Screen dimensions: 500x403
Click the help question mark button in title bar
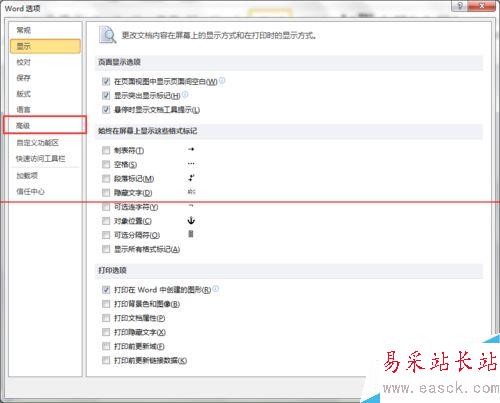pos(460,5)
